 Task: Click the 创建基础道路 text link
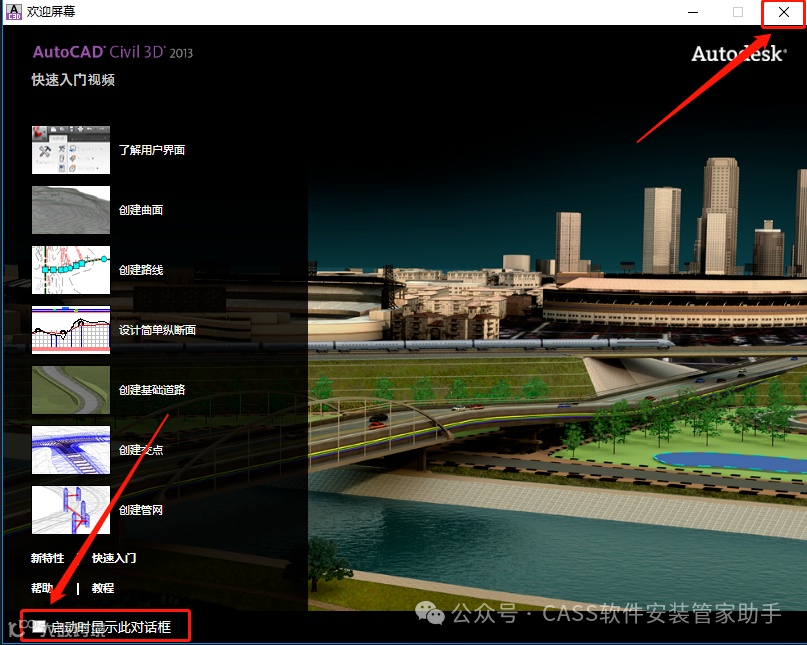tap(152, 390)
